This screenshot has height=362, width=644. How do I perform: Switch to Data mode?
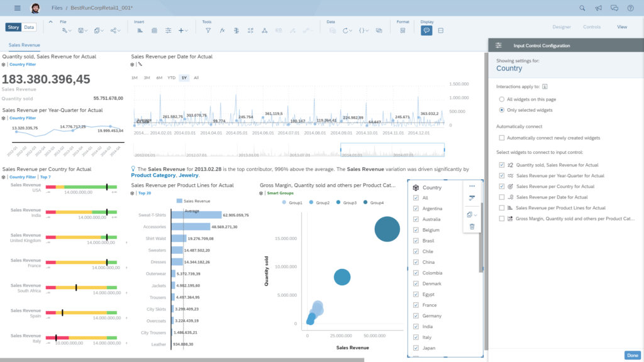pos(29,27)
